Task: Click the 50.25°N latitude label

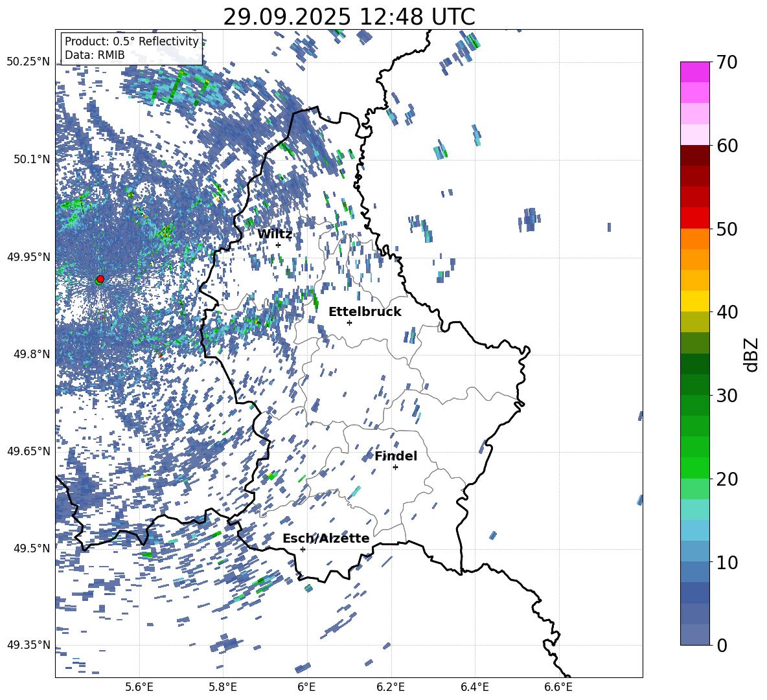Action: tap(29, 62)
